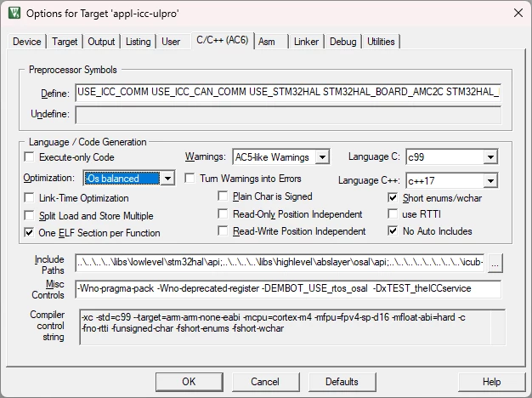Click the Define preprocessor symbols field

288,93
